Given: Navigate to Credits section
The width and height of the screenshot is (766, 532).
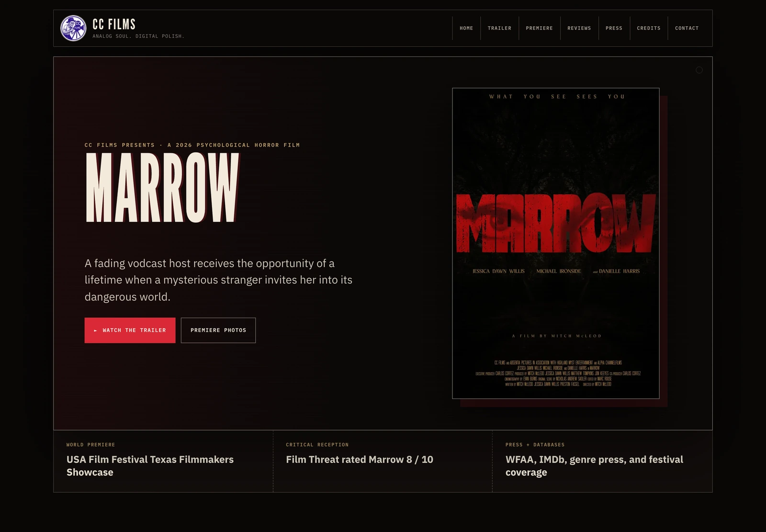Looking at the screenshot, I should 648,28.
